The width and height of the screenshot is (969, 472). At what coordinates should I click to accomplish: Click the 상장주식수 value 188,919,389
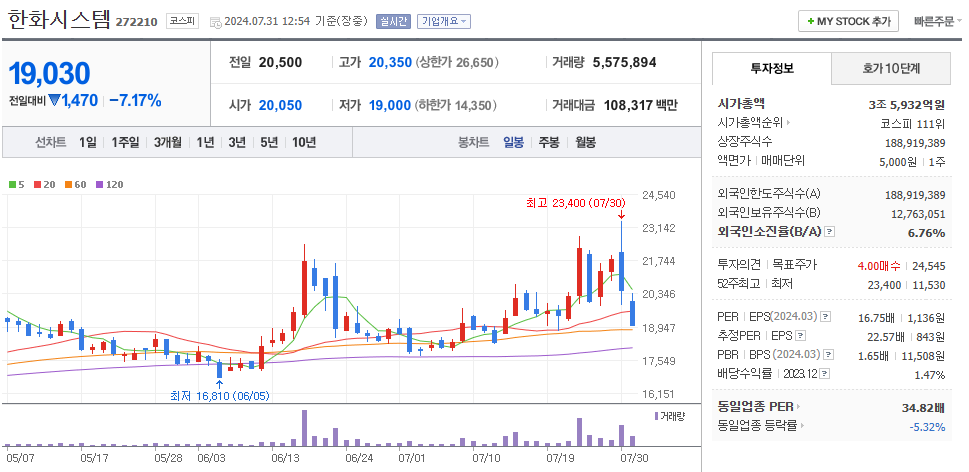pos(915,143)
